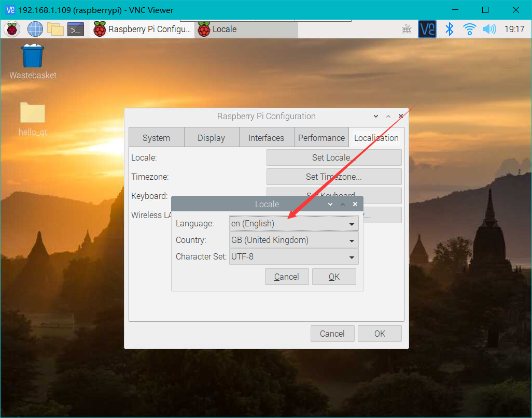Open the VNC Server tray icon
Viewport: 532px width, 418px height.
[427, 29]
